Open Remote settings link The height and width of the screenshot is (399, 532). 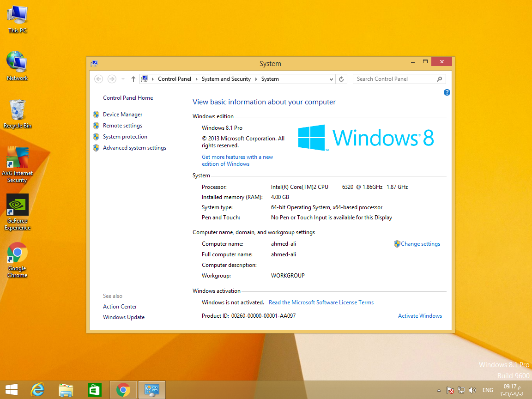tap(122, 126)
